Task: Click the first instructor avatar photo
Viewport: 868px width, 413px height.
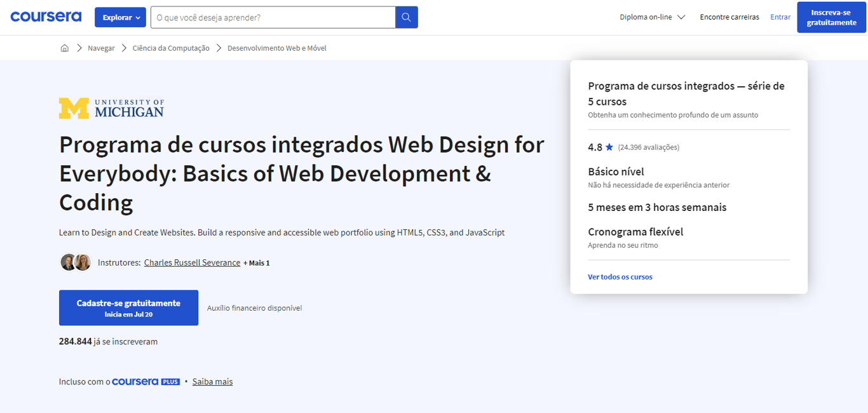Action: coord(67,262)
